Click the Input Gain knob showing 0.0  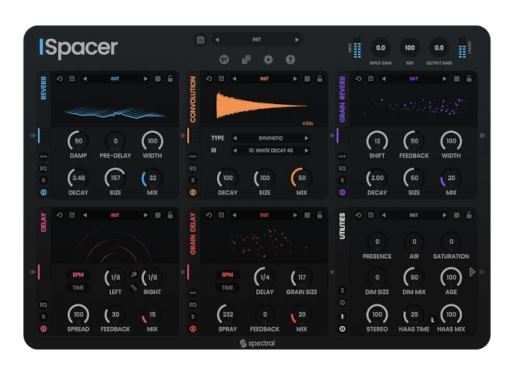pos(380,48)
